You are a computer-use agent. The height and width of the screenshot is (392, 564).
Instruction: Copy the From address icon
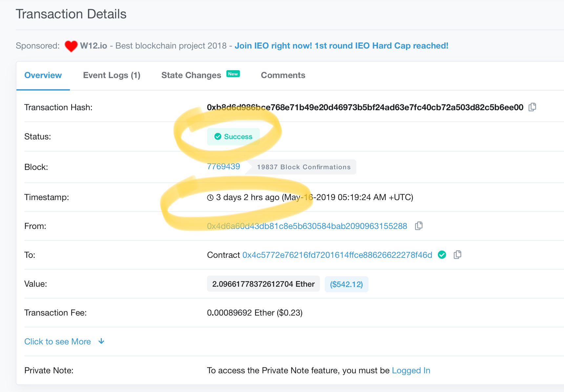(419, 226)
